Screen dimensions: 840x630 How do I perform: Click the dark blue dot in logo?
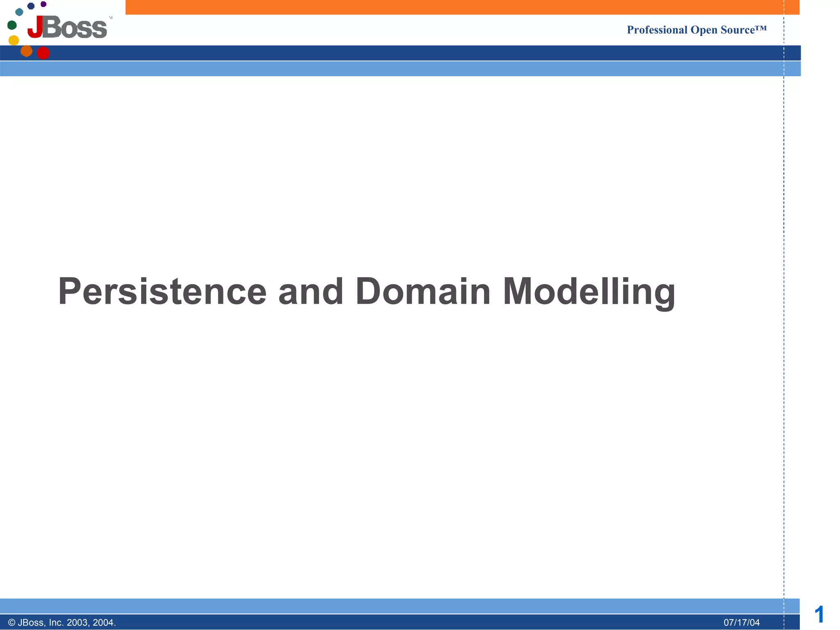(31, 6)
